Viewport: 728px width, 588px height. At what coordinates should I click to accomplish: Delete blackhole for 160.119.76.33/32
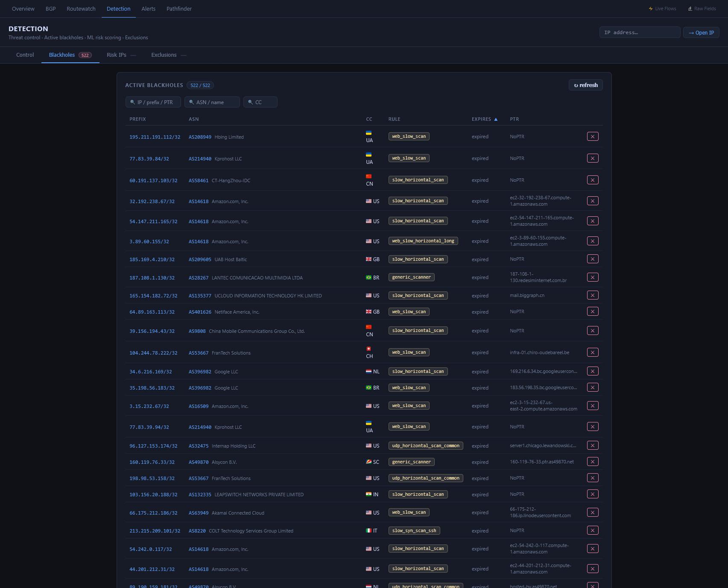[x=592, y=462]
